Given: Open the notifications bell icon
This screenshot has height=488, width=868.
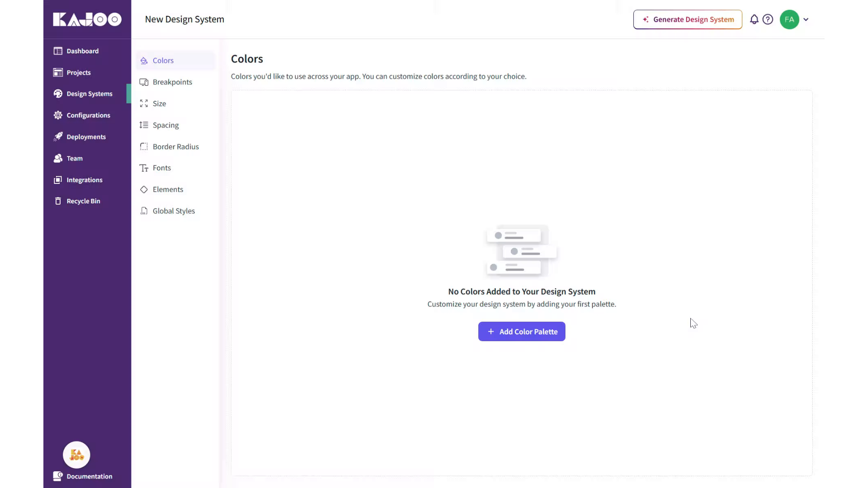Looking at the screenshot, I should [754, 19].
